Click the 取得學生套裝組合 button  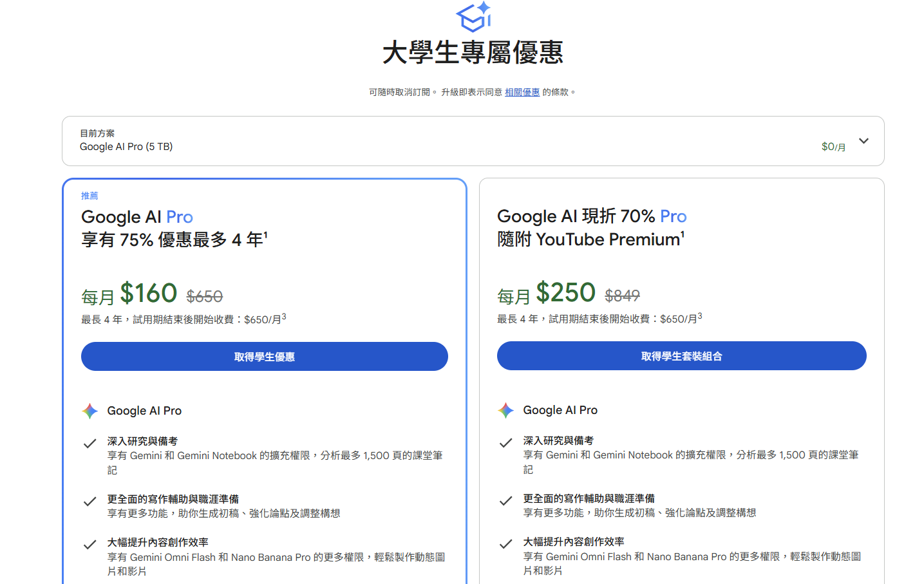[x=682, y=356]
